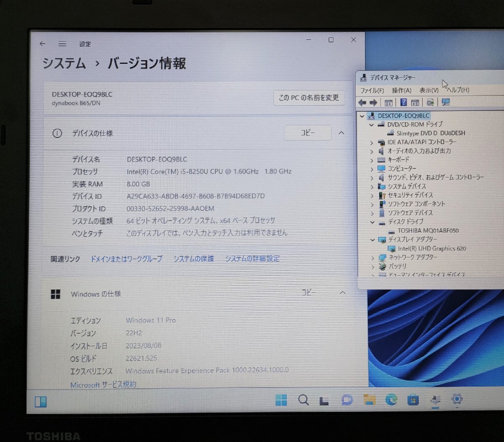504x442 pixels.
Task: Click the Settings back arrow
Action: (42, 44)
